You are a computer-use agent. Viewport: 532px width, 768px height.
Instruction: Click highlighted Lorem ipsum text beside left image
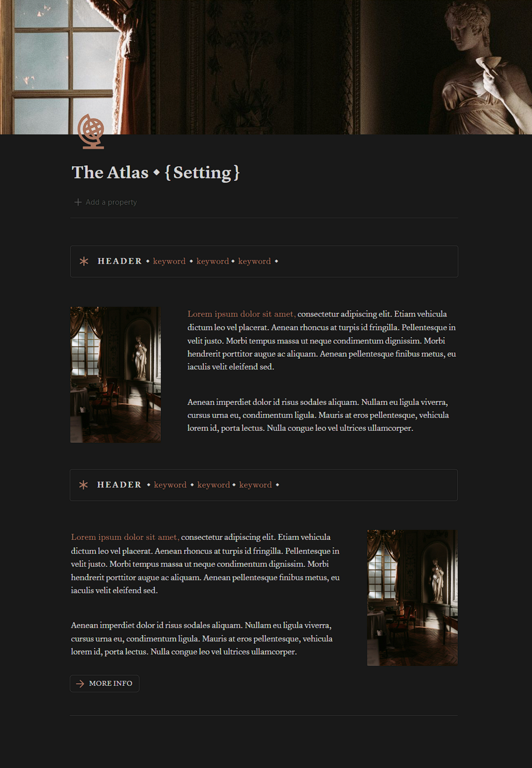click(x=241, y=314)
